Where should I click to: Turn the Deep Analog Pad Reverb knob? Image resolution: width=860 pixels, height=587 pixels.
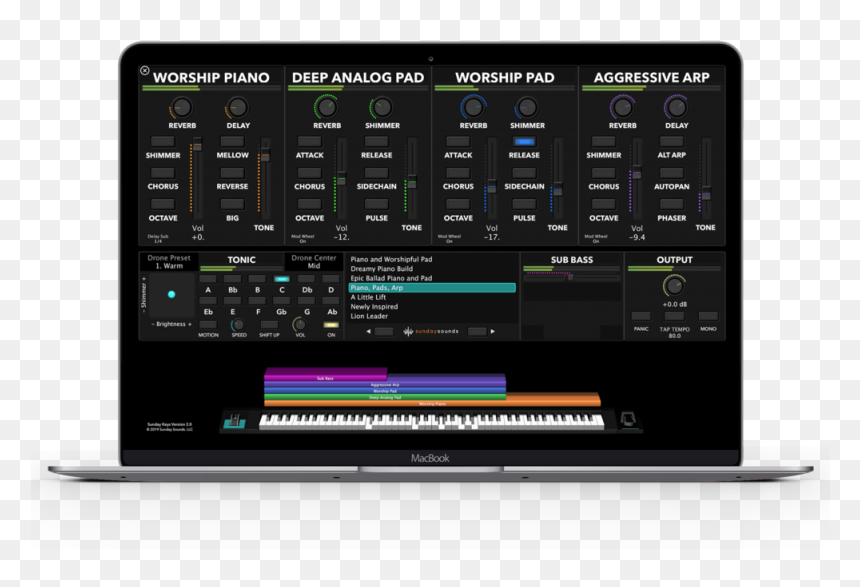(x=327, y=108)
